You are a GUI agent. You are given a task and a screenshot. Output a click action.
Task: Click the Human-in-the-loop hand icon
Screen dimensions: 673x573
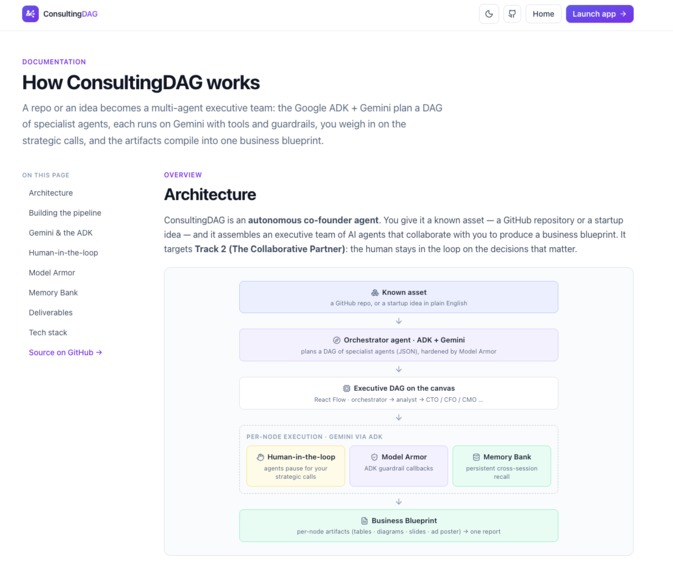[x=260, y=457]
